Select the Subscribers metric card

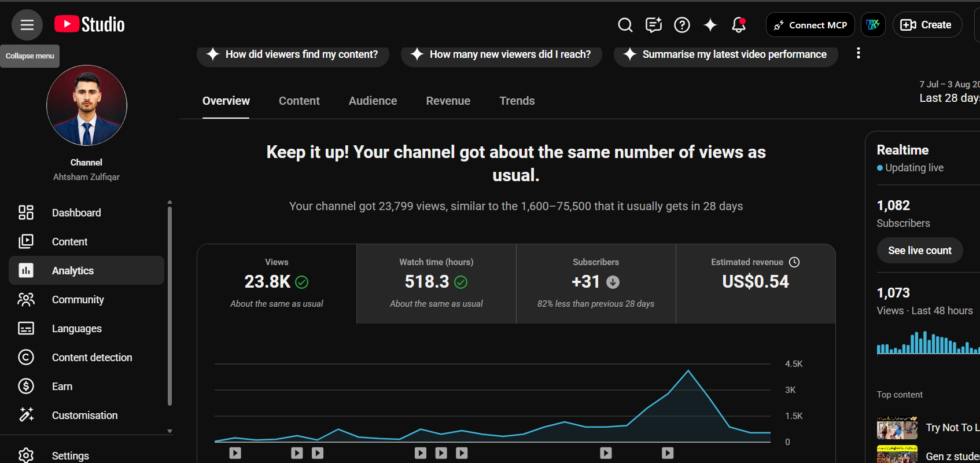click(x=596, y=284)
